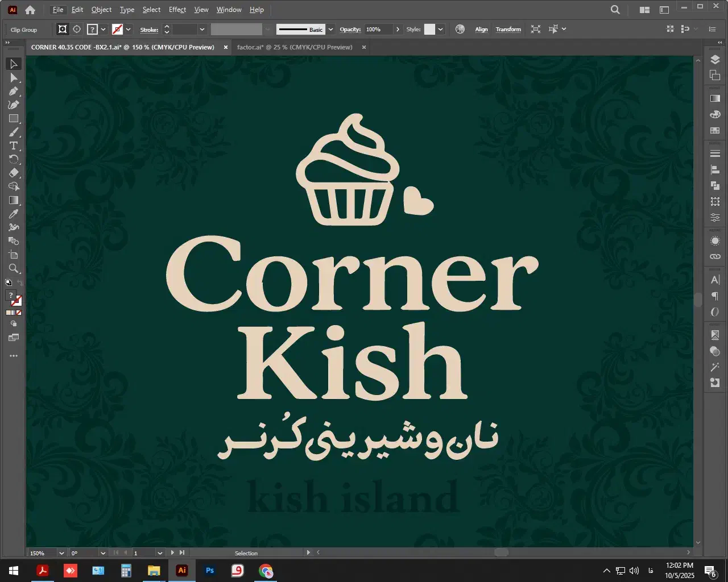Open the Layers panel icon
The image size is (728, 582).
(x=715, y=60)
